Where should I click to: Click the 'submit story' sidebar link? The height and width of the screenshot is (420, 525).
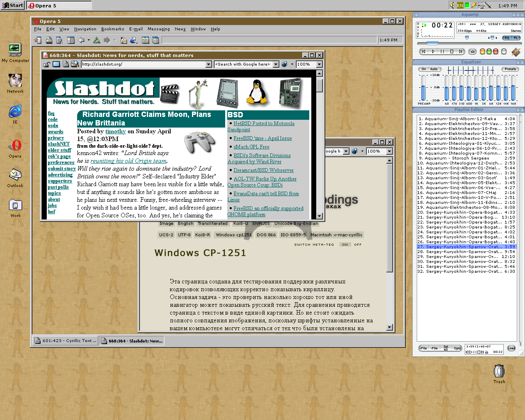point(62,169)
